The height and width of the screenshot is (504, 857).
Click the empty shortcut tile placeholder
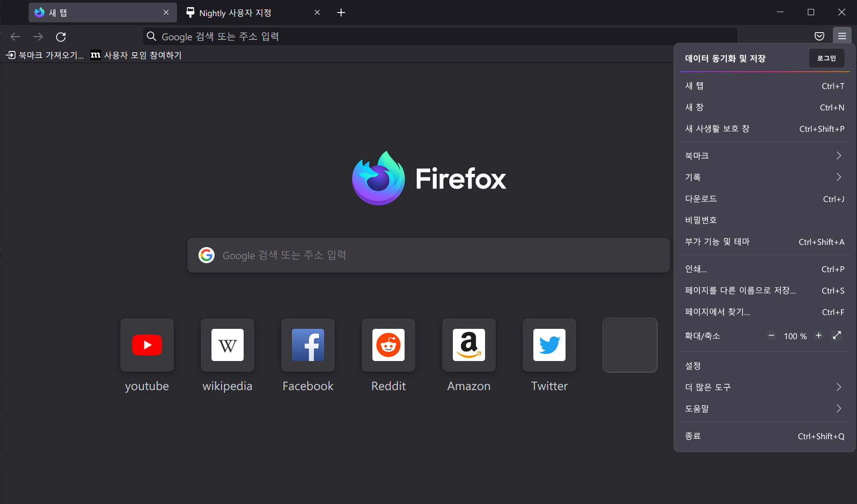click(630, 345)
